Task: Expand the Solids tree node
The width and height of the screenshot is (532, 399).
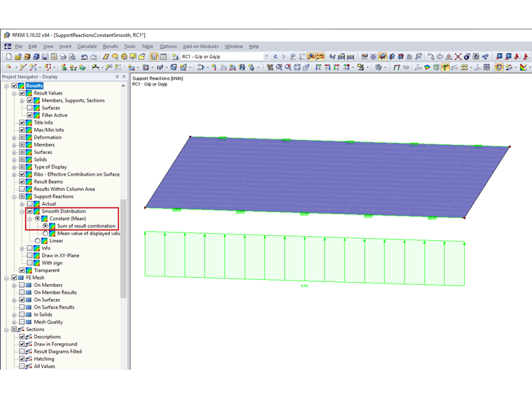Action: click(14, 160)
